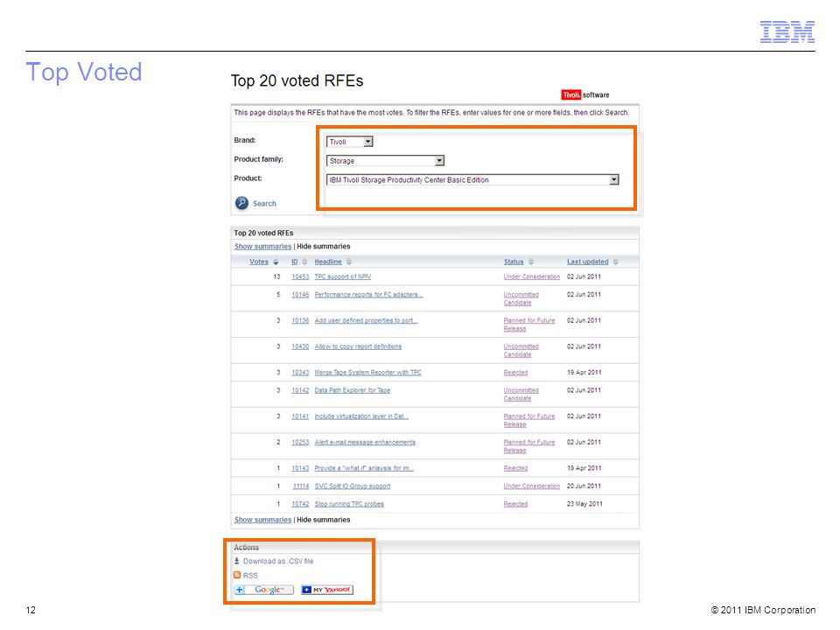Open RFE ID 11114
The height and width of the screenshot is (630, 840).
pos(300,486)
